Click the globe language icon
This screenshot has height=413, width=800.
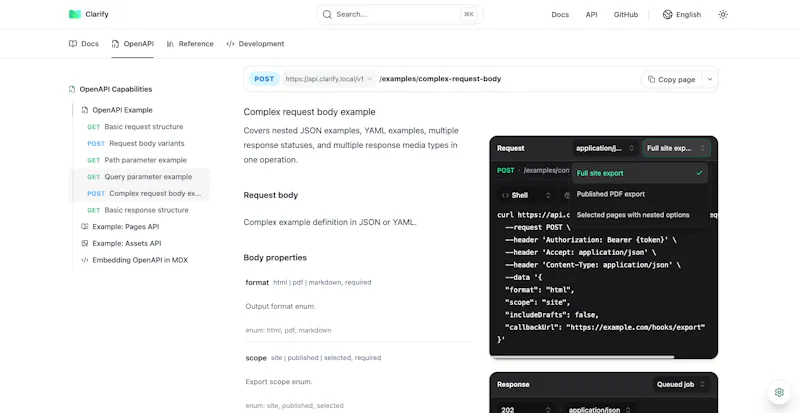[667, 14]
